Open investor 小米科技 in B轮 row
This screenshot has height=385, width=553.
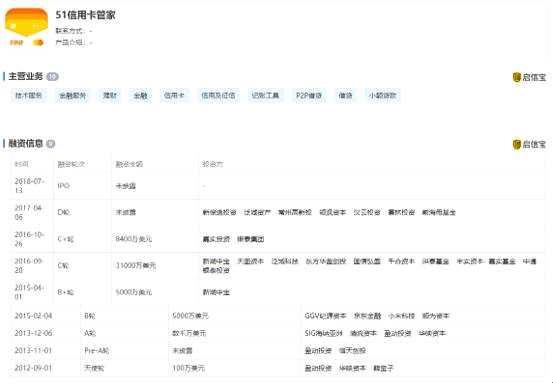tap(401, 316)
